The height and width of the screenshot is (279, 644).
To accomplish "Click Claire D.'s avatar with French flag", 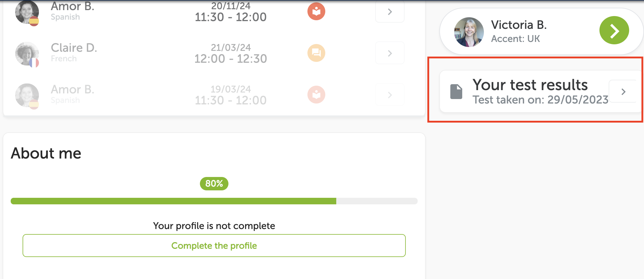I will coord(27,55).
